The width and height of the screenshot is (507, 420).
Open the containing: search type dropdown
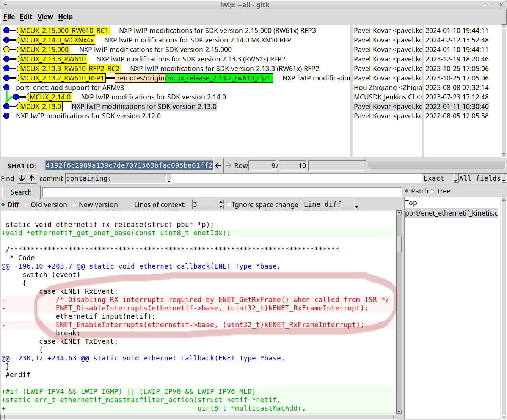tap(168, 178)
